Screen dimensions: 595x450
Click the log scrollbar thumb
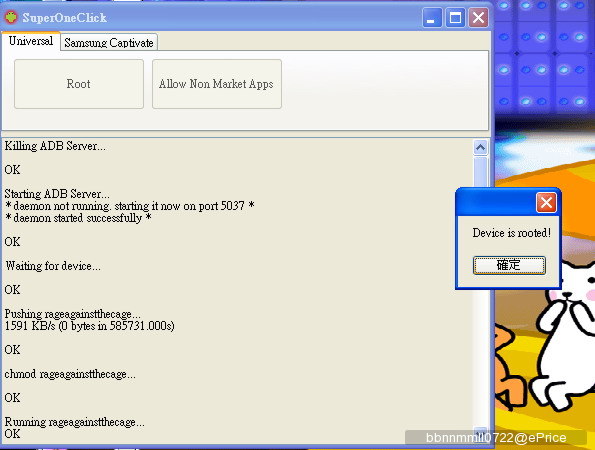click(x=480, y=172)
